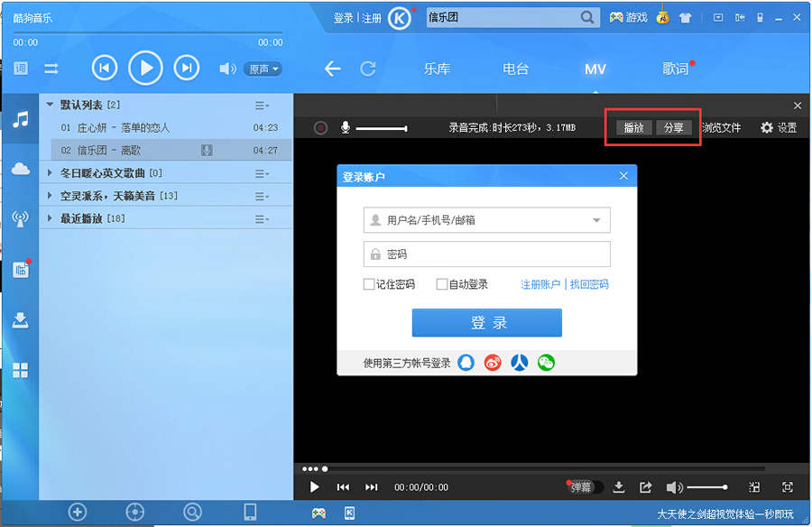The width and height of the screenshot is (812, 527).
Task: Open the apps grid sidebar icon
Action: pyautogui.click(x=19, y=369)
